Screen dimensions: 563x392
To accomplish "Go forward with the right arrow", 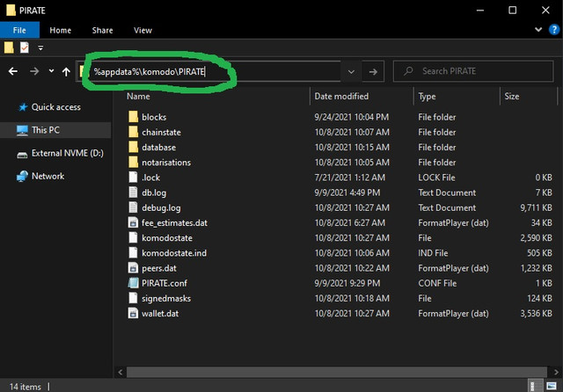I will click(x=34, y=71).
